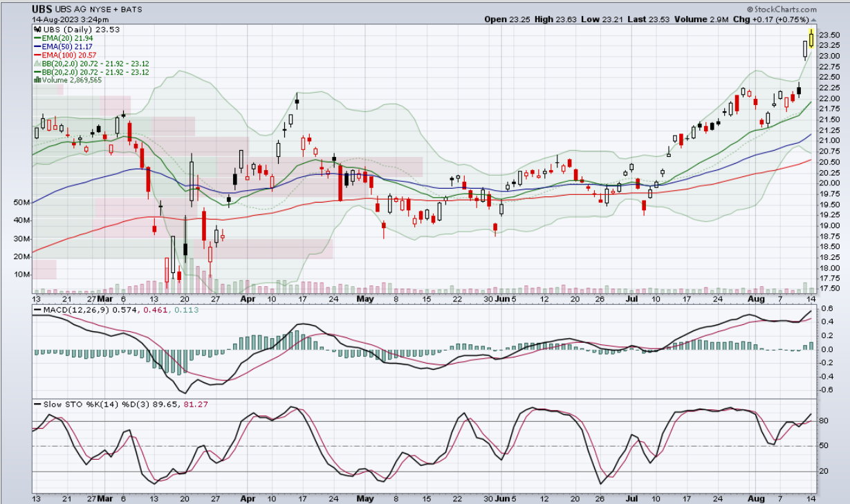Click 'Aug' on the price chart's date axis
Image resolution: width=850 pixels, height=504 pixels.
click(x=756, y=299)
